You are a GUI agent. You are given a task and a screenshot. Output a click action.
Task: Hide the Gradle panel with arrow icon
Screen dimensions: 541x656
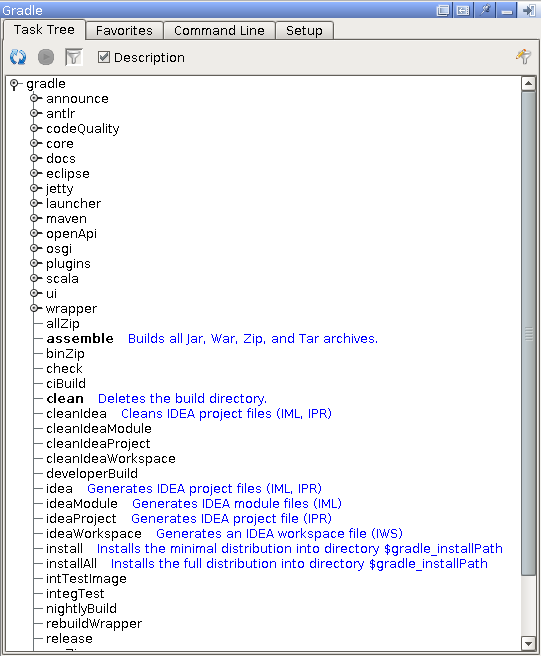tap(529, 10)
